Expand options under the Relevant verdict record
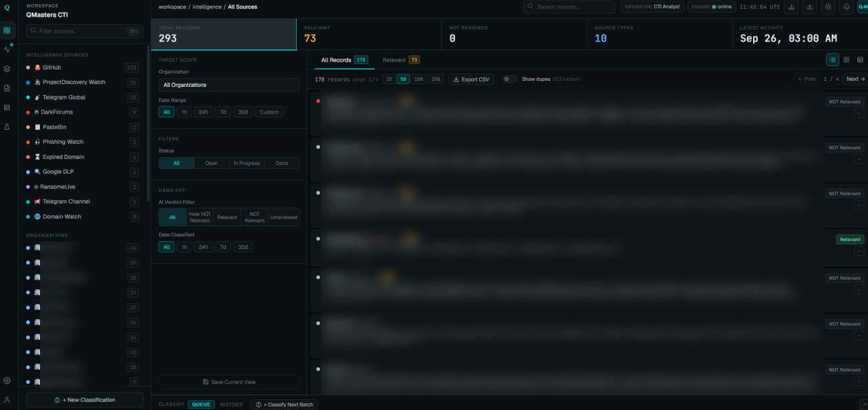The height and width of the screenshot is (410, 868). 859,250
